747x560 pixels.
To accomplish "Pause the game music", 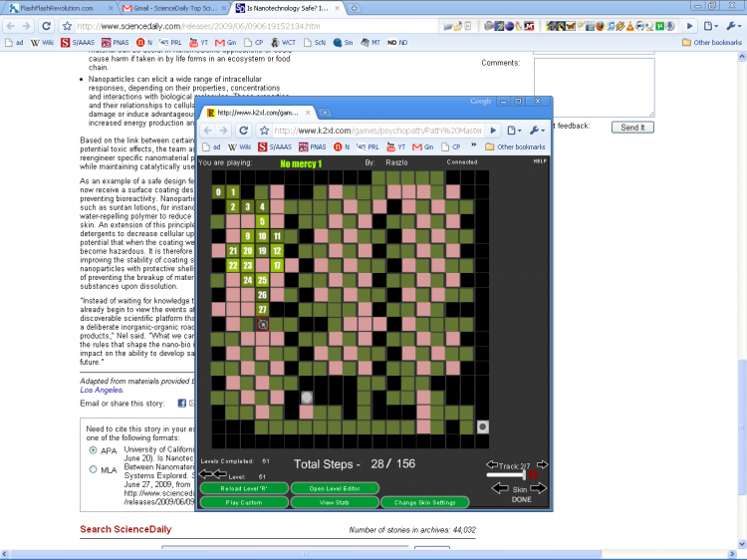I will [x=533, y=476].
